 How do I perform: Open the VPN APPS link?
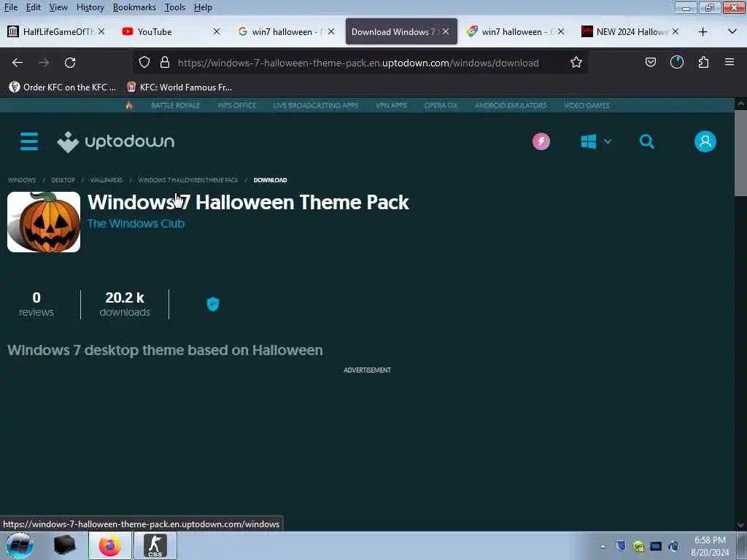point(391,105)
